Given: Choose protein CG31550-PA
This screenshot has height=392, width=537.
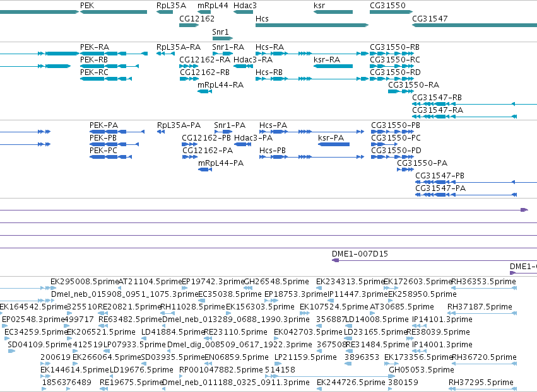Looking at the screenshot, I should pos(406,170).
